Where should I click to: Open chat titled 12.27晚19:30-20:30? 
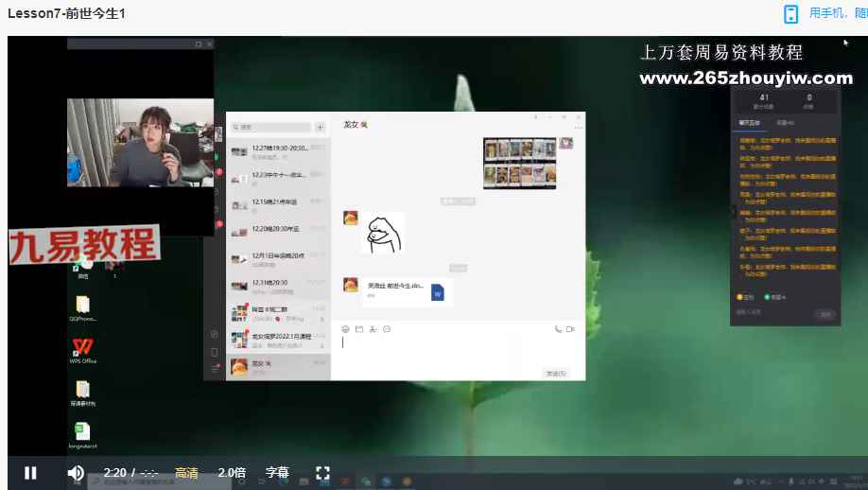tap(278, 151)
